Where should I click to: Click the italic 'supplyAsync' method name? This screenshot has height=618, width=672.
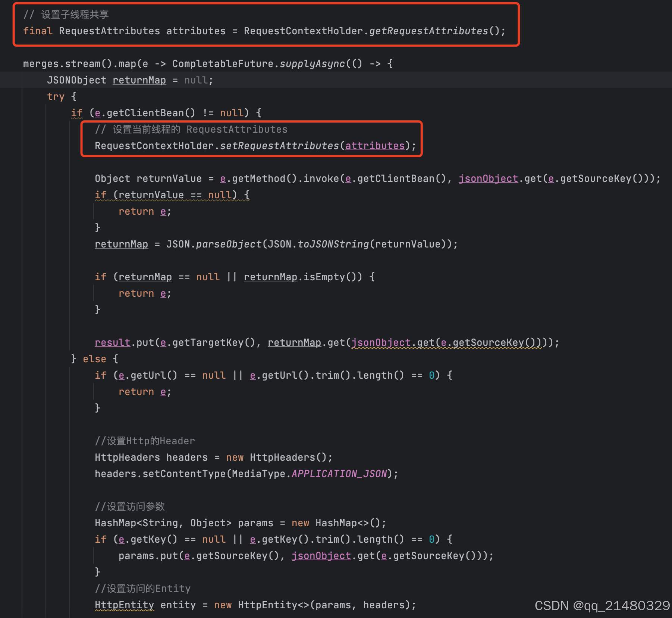coord(313,64)
